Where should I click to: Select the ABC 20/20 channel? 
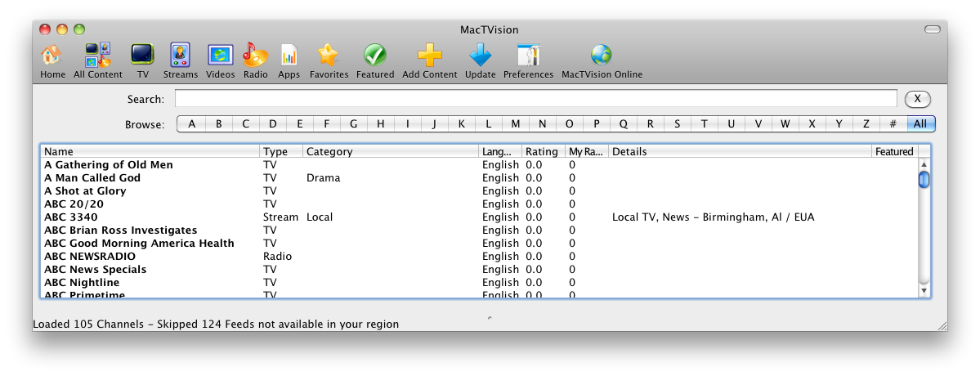pyautogui.click(x=480, y=204)
